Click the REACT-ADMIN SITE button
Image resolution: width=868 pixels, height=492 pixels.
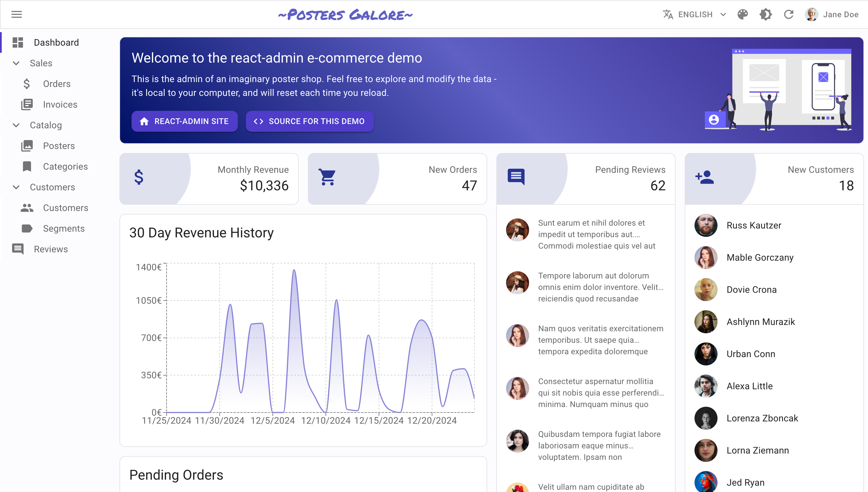[185, 121]
